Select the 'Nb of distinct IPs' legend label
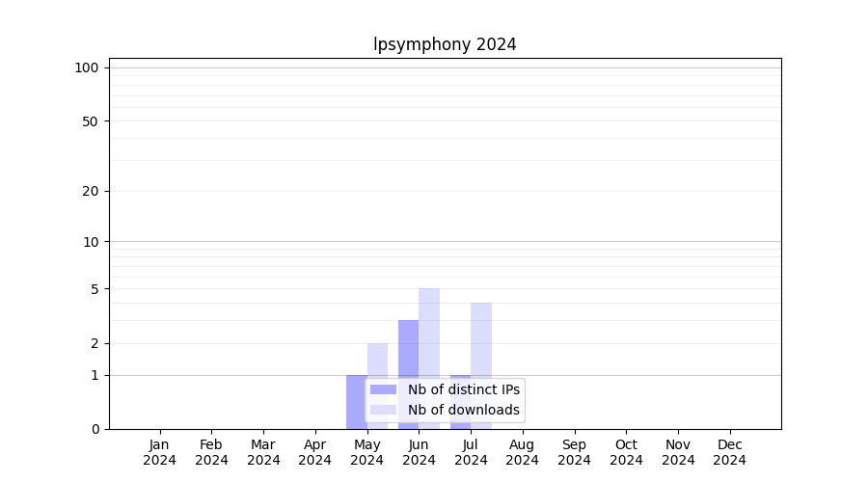The image size is (868, 482). point(464,389)
